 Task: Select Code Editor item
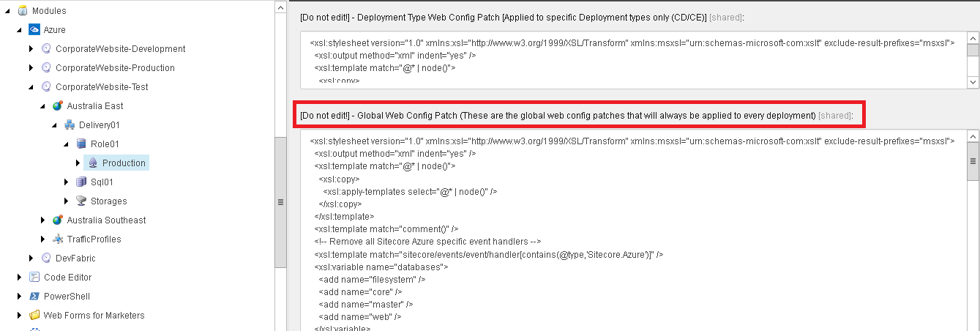(x=67, y=278)
